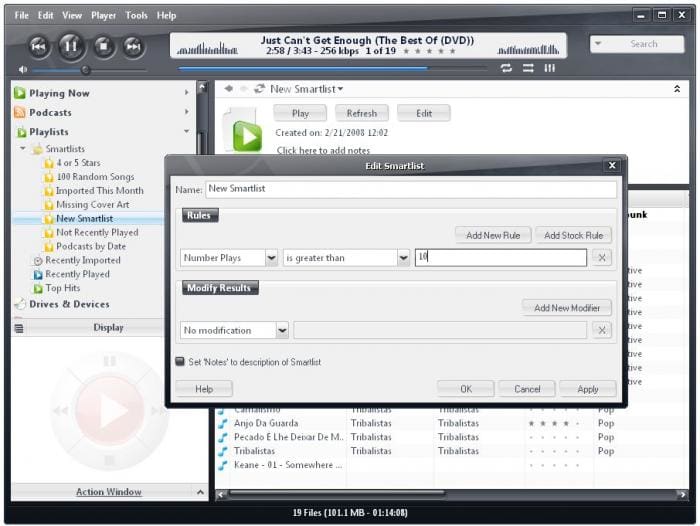
Task: Adjust the volume slider knob
Action: tap(85, 70)
